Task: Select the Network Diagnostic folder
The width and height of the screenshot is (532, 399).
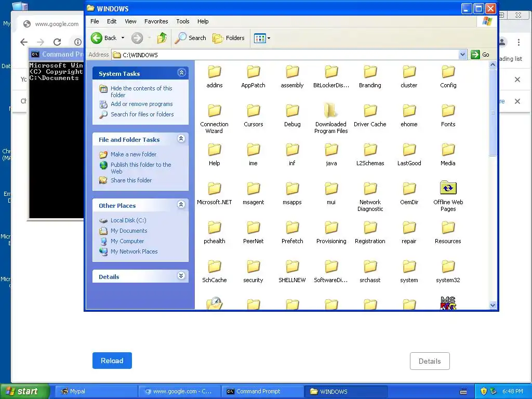Action: 370,197
